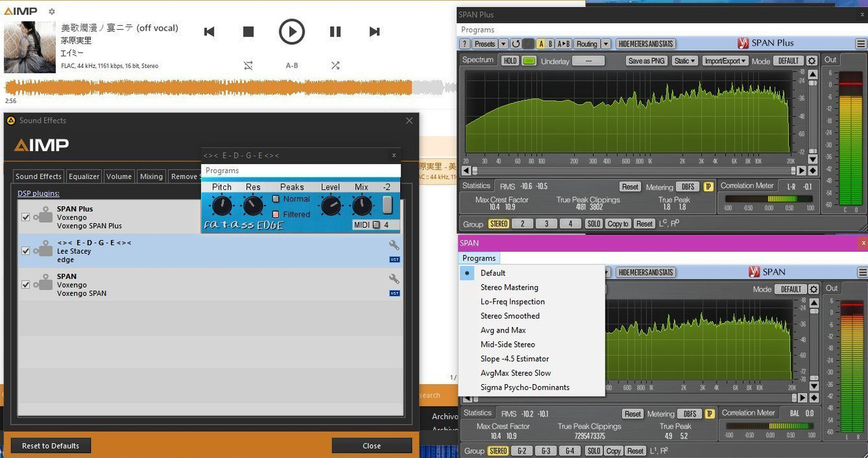Open DBFS metering selector in SPAN Plus
The image size is (868, 458).
pyautogui.click(x=688, y=187)
